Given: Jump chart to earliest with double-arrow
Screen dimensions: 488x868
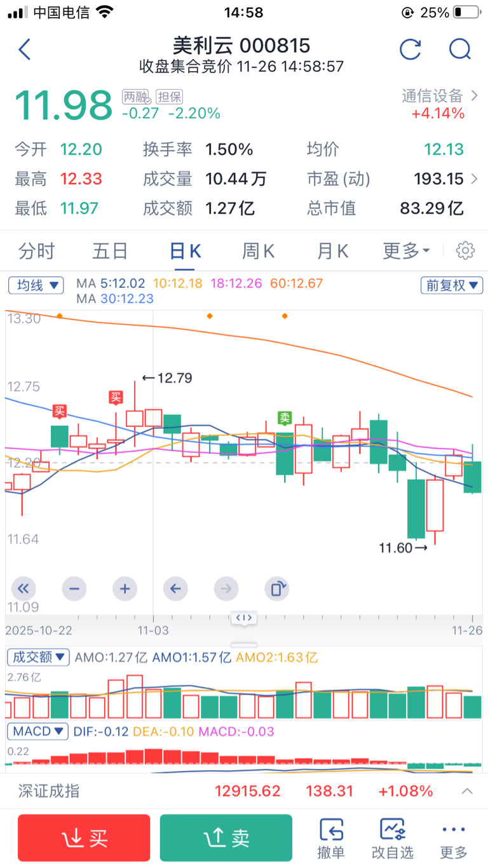Looking at the screenshot, I should [x=24, y=589].
